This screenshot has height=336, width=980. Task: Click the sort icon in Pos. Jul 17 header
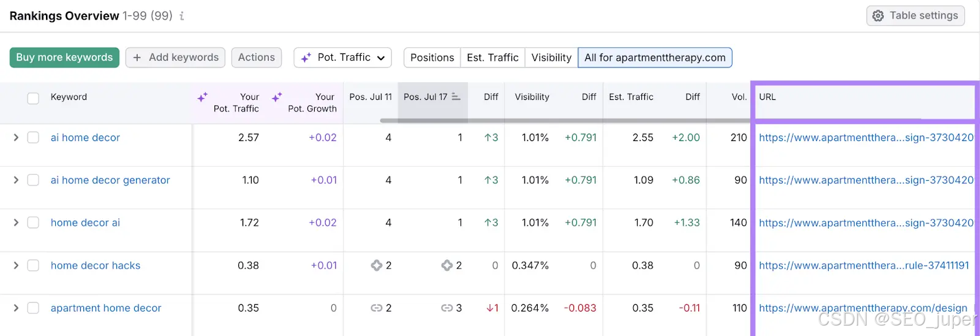click(456, 97)
